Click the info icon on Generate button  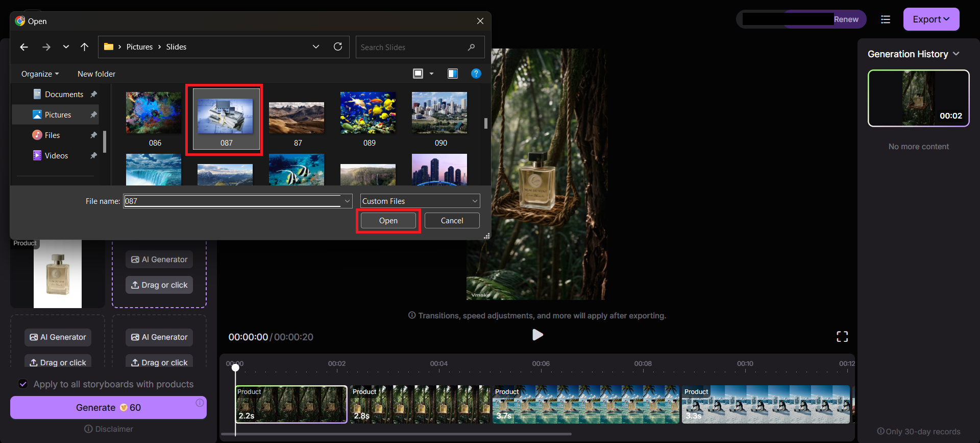(x=200, y=403)
